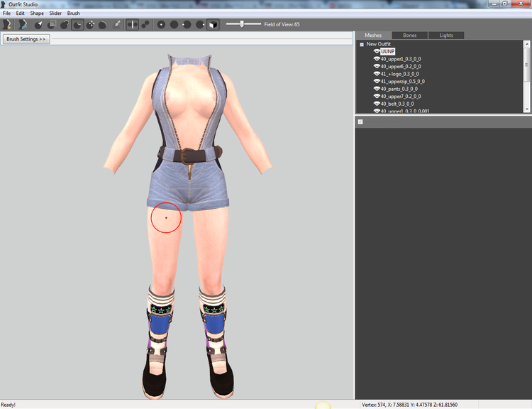Select the 40_belt_0.3_0_0 mesh item
The height and width of the screenshot is (409, 532).
point(397,104)
